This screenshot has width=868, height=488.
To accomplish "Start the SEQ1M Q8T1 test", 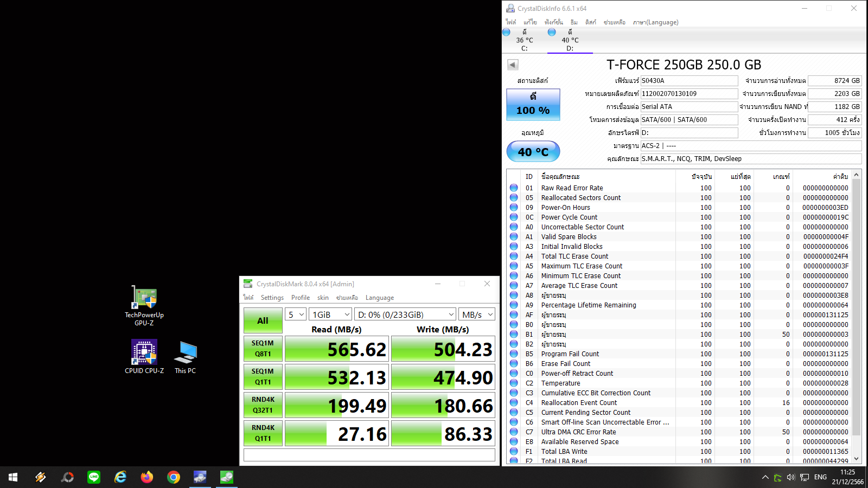I will (x=263, y=349).
